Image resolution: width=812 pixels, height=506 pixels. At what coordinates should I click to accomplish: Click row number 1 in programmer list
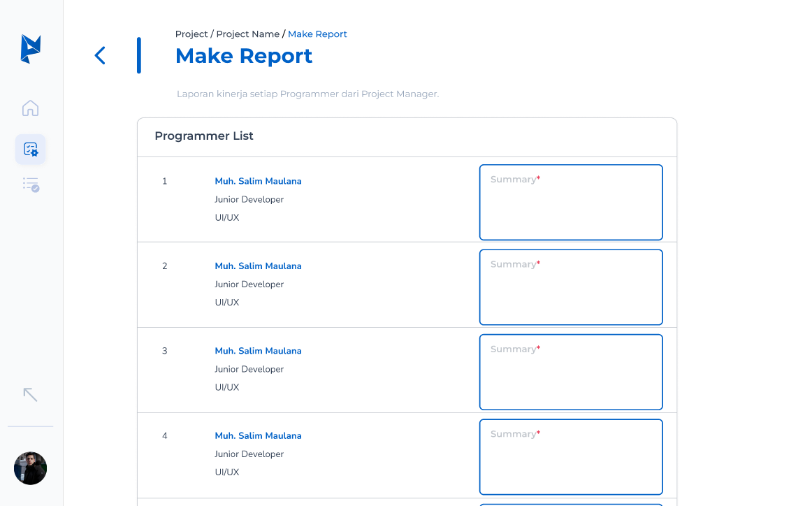click(x=165, y=181)
